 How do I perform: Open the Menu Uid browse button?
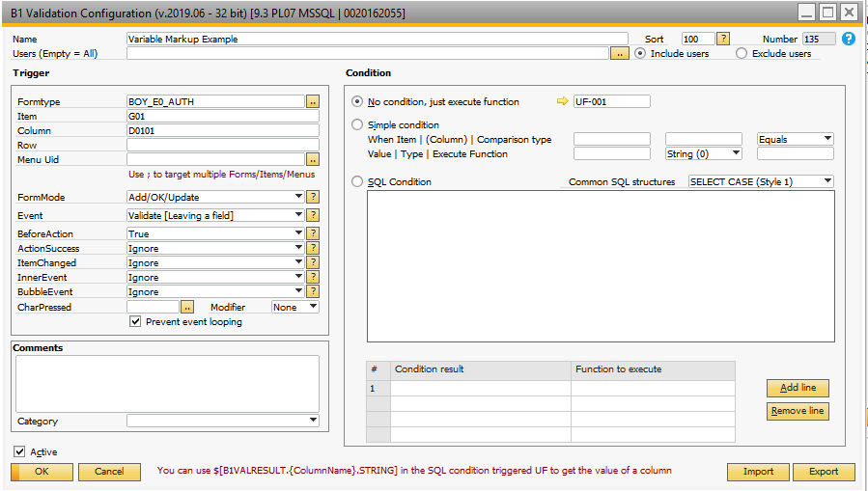pos(313,160)
